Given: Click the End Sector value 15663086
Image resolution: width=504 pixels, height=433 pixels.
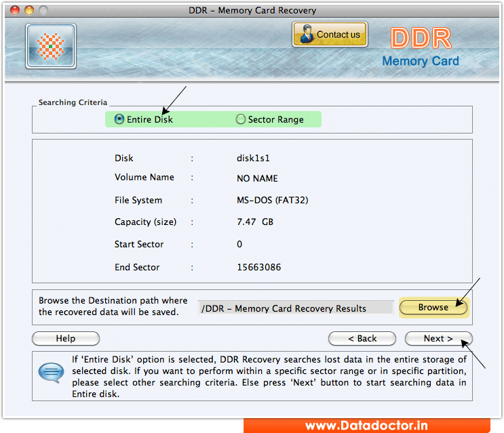Looking at the screenshot, I should (258, 267).
